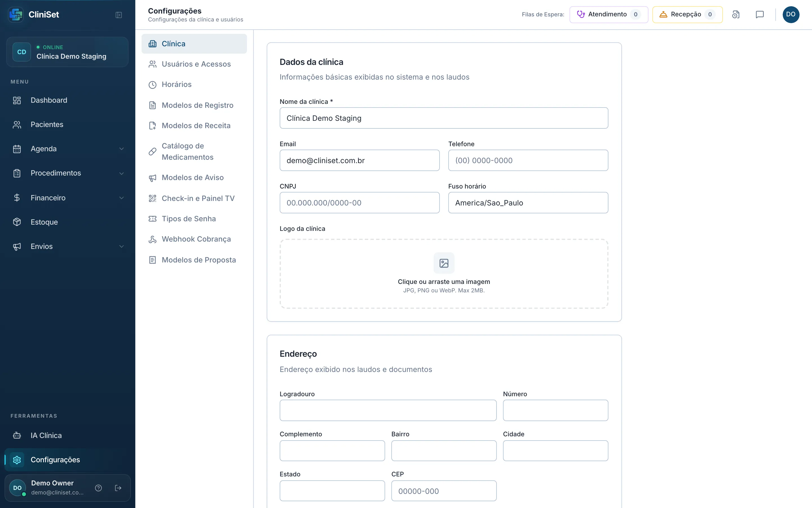Click the CliniSet logo icon

click(16, 14)
